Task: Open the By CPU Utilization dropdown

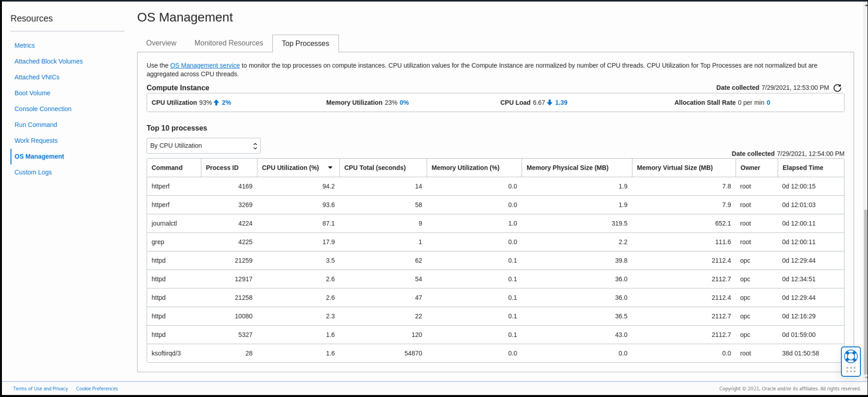Action: click(203, 146)
